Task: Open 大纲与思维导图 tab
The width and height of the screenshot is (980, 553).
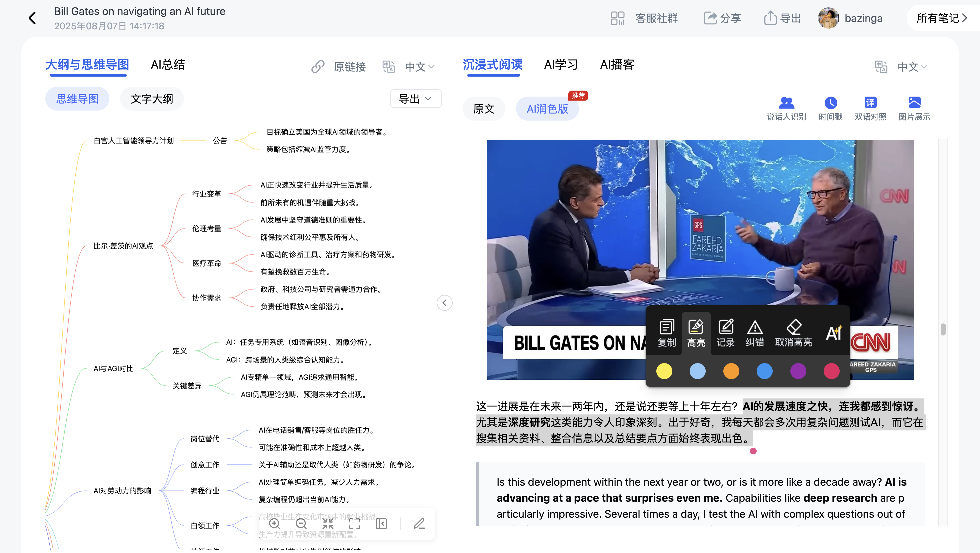Action: coord(87,65)
